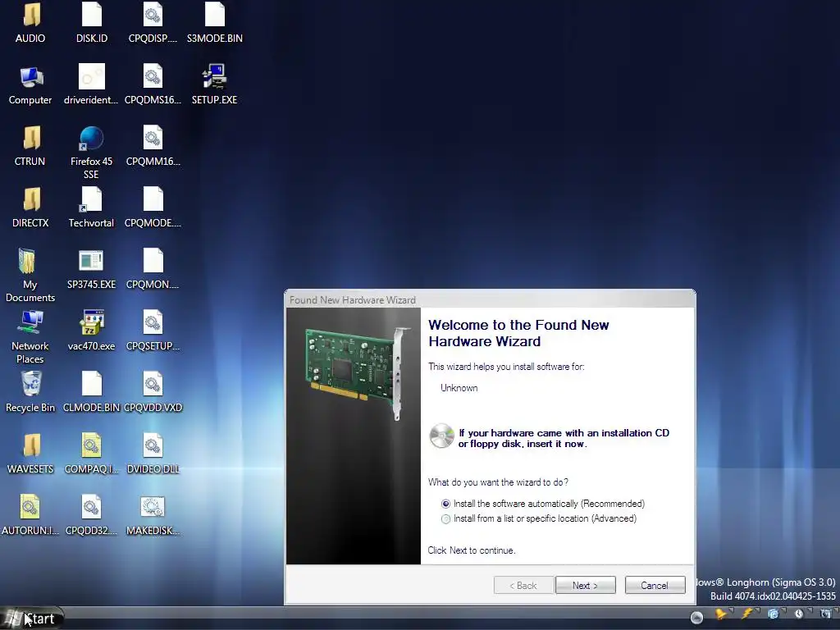Select the MAKEDISK file icon
Screen dimensions: 840x630
(x=153, y=507)
